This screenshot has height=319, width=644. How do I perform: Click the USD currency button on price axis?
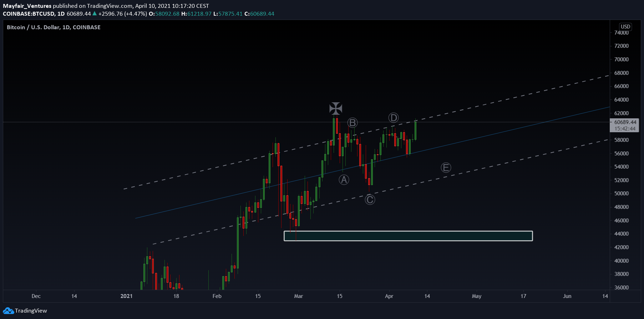(625, 27)
